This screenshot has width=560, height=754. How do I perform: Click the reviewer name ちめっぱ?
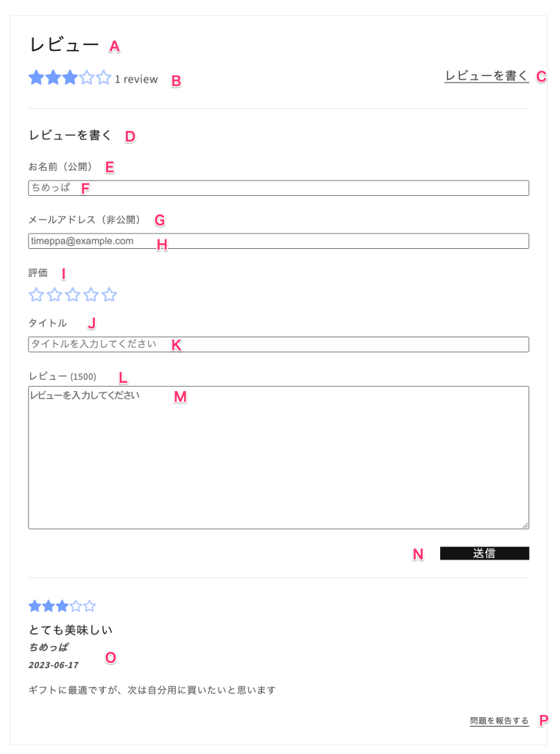point(49,647)
